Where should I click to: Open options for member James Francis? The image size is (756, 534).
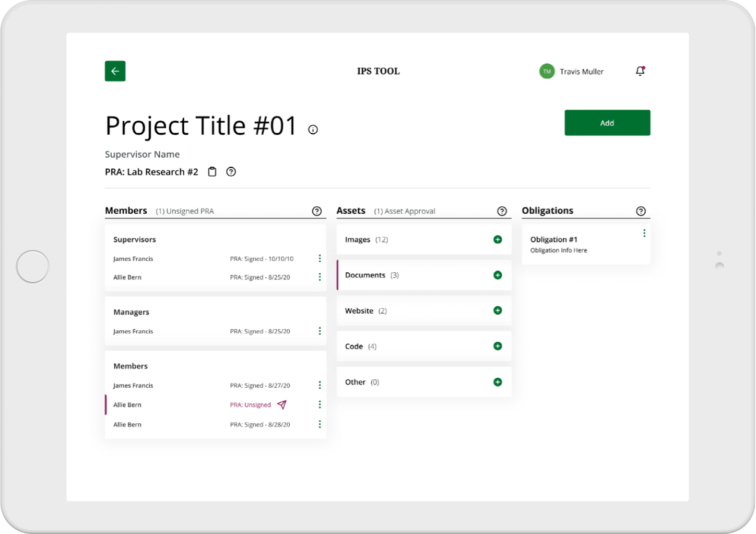(320, 385)
